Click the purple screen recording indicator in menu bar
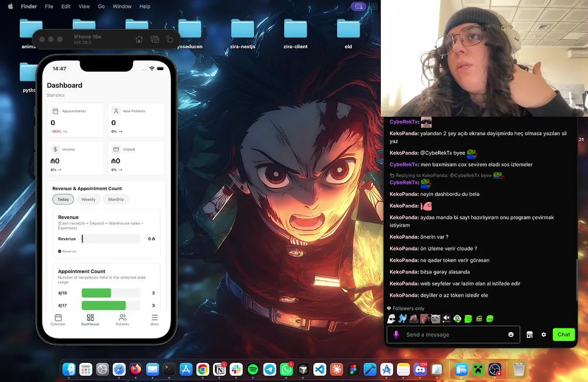 click(x=359, y=6)
